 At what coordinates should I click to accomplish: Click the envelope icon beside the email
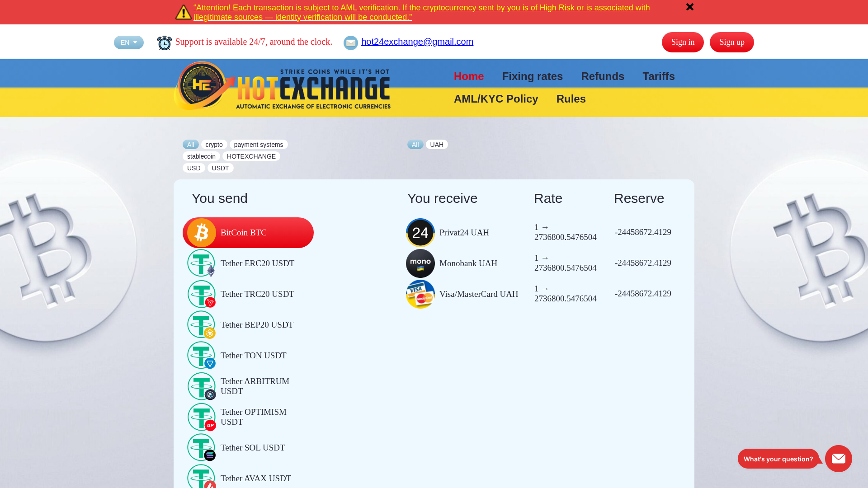tap(351, 43)
